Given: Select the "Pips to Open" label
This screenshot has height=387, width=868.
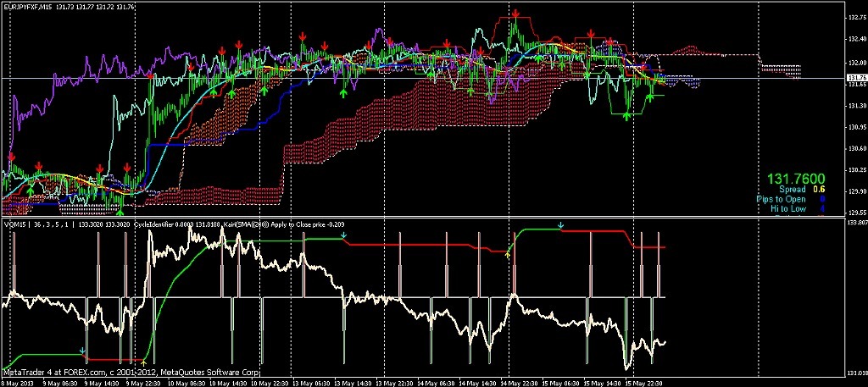Looking at the screenshot, I should pos(781,199).
